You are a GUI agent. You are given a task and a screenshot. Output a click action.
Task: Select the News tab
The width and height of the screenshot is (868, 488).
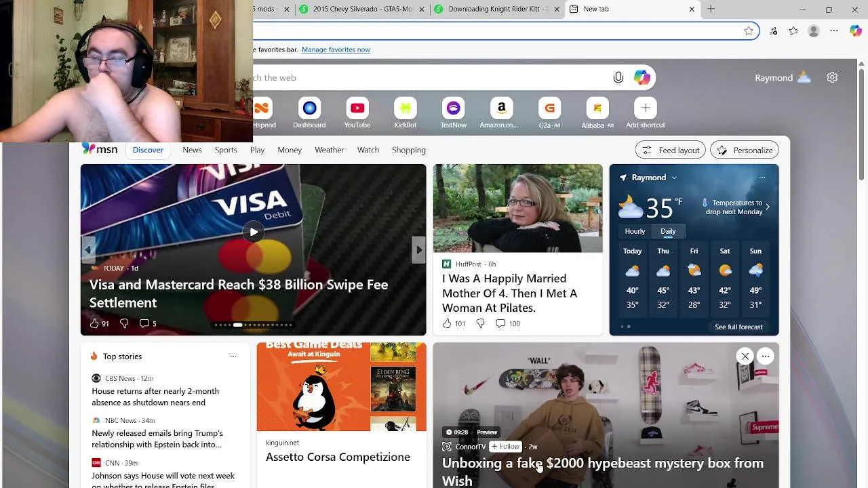click(x=192, y=150)
